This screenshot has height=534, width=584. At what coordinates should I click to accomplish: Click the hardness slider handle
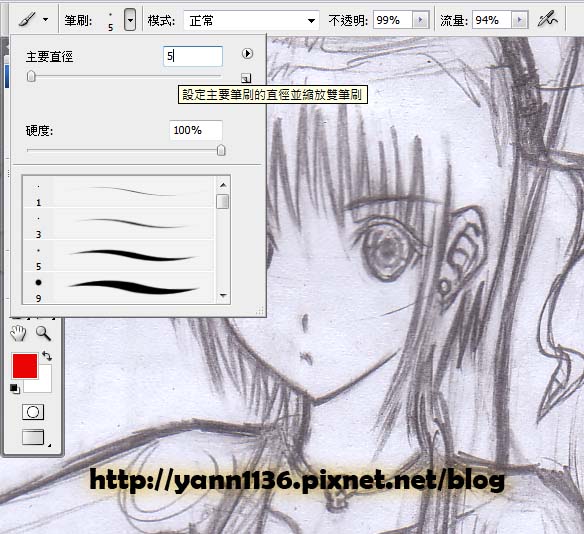click(221, 150)
